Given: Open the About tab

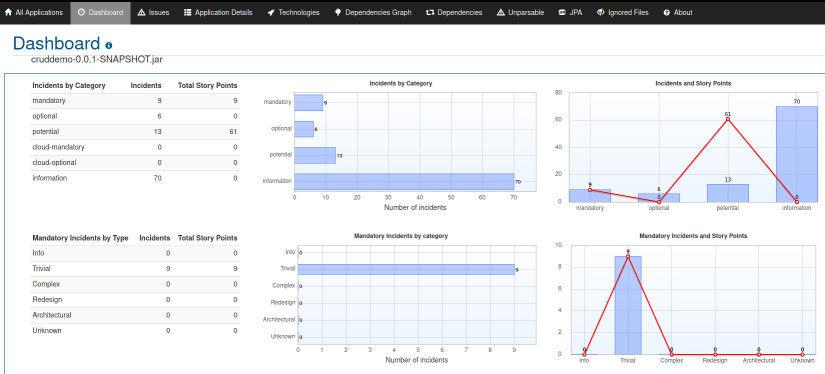Looking at the screenshot, I should [678, 12].
